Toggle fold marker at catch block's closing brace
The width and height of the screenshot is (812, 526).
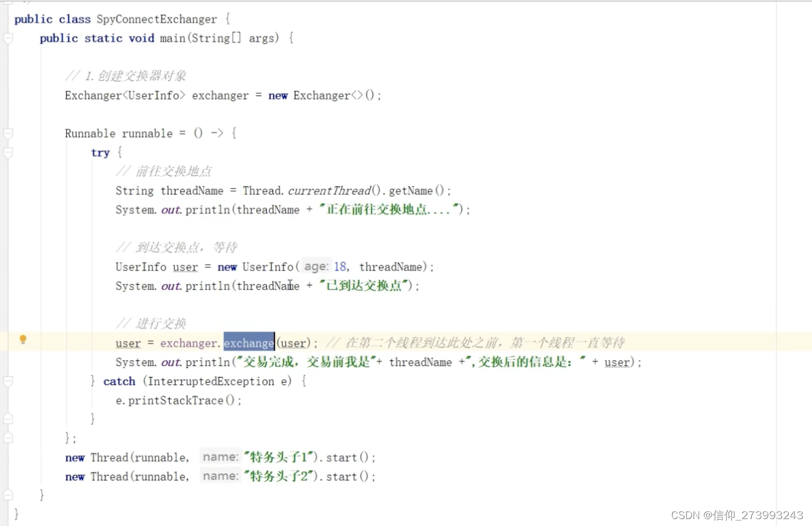pos(8,418)
